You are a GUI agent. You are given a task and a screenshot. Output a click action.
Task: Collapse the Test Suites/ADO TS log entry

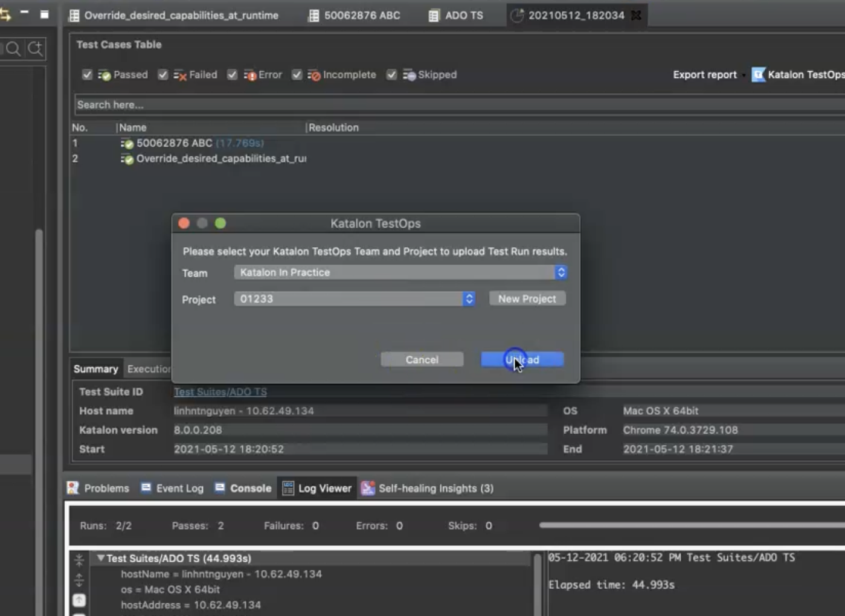(101, 559)
